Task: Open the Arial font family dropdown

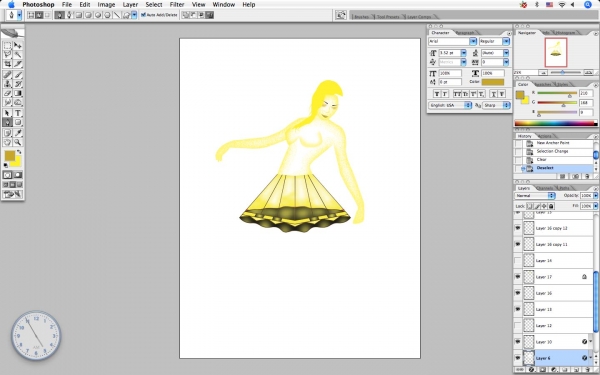Action: coord(473,41)
